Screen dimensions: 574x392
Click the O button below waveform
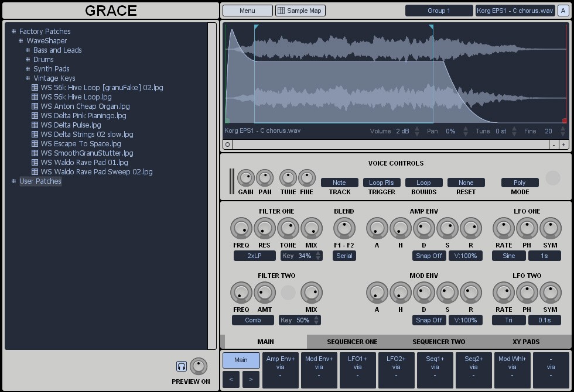point(228,145)
